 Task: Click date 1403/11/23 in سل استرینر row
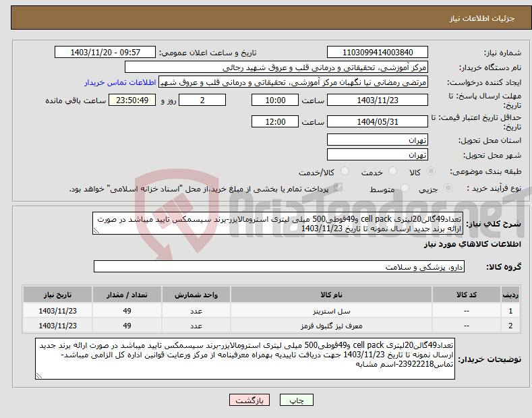[57, 311]
